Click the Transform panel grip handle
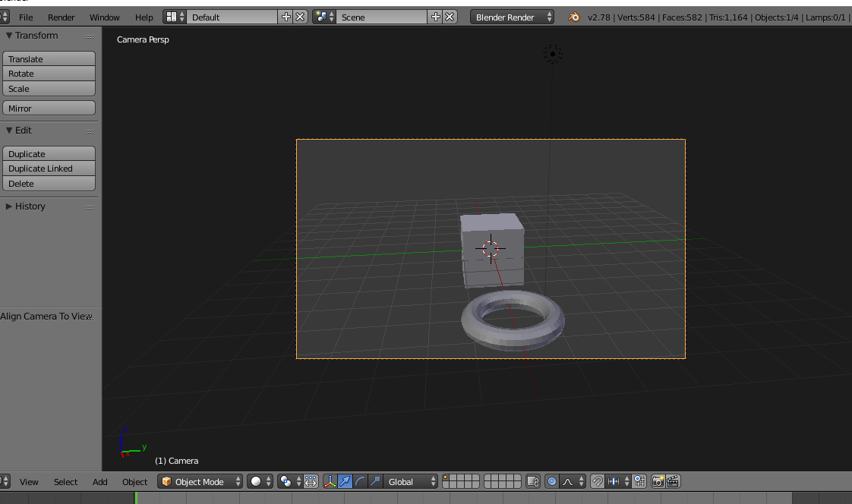The height and width of the screenshot is (504, 852). pyautogui.click(x=90, y=36)
